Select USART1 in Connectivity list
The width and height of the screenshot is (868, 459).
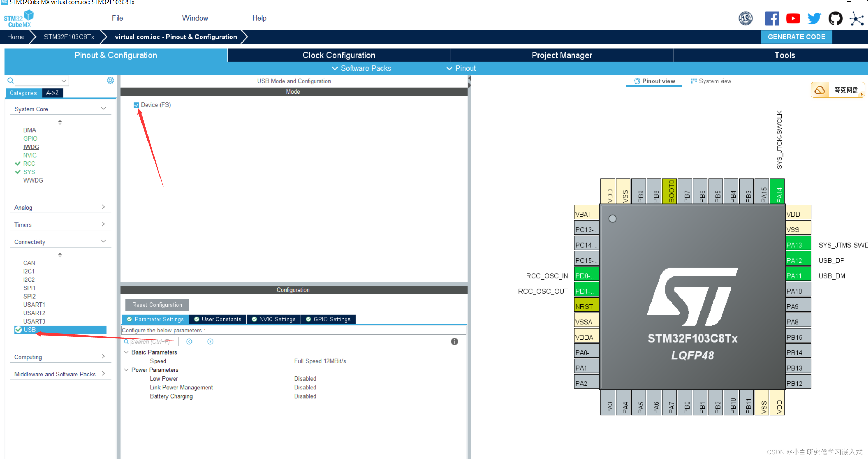pos(34,305)
